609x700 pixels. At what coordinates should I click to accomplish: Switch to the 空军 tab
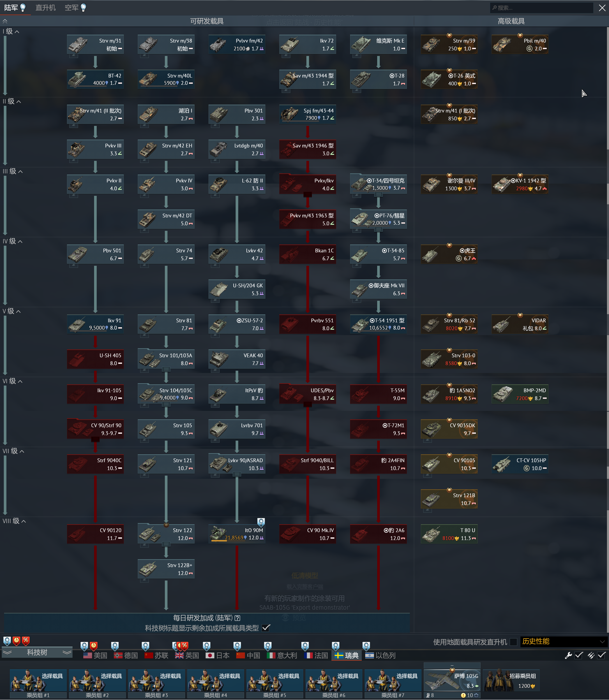76,8
